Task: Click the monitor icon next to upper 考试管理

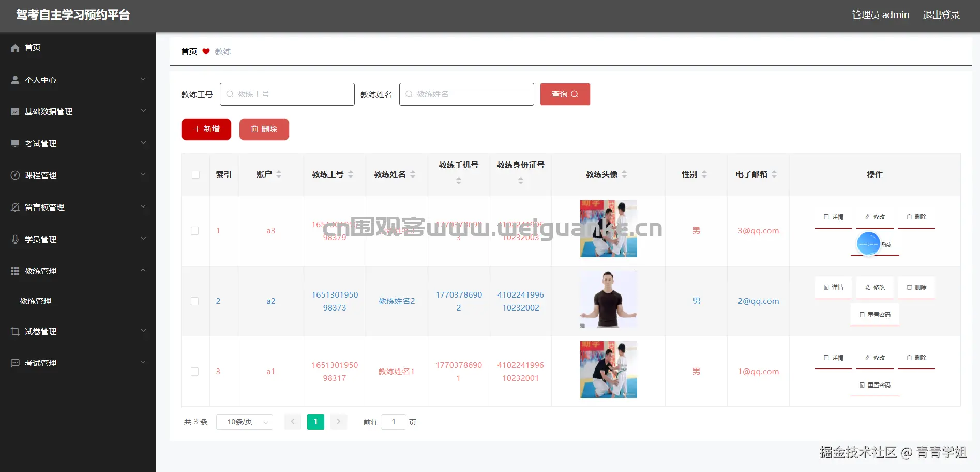Action: (x=15, y=143)
